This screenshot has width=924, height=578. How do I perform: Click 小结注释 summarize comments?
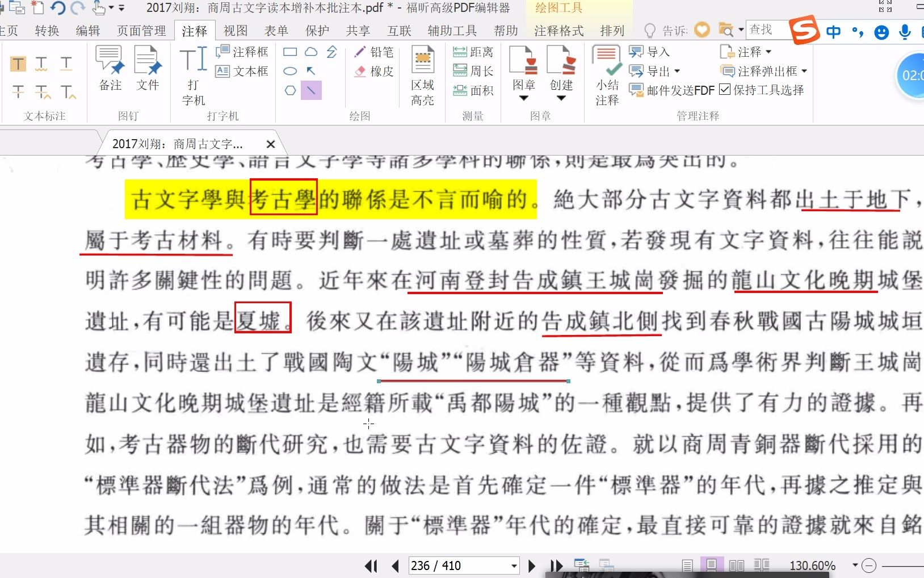tap(607, 77)
